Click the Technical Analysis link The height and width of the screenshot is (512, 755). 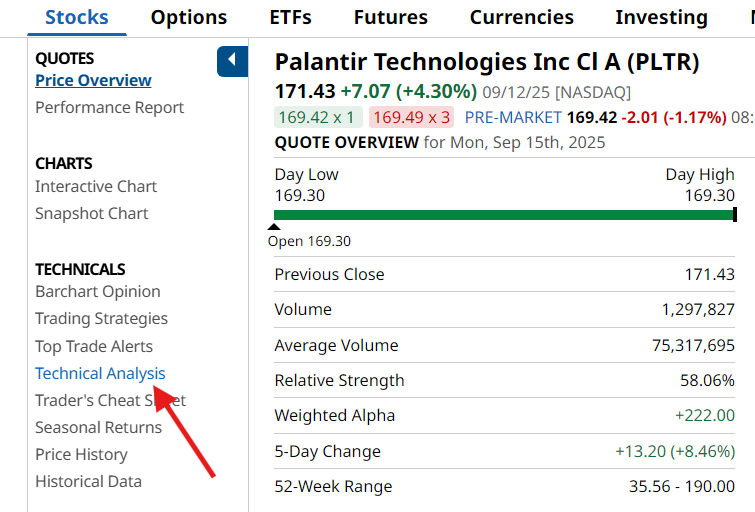[100, 373]
